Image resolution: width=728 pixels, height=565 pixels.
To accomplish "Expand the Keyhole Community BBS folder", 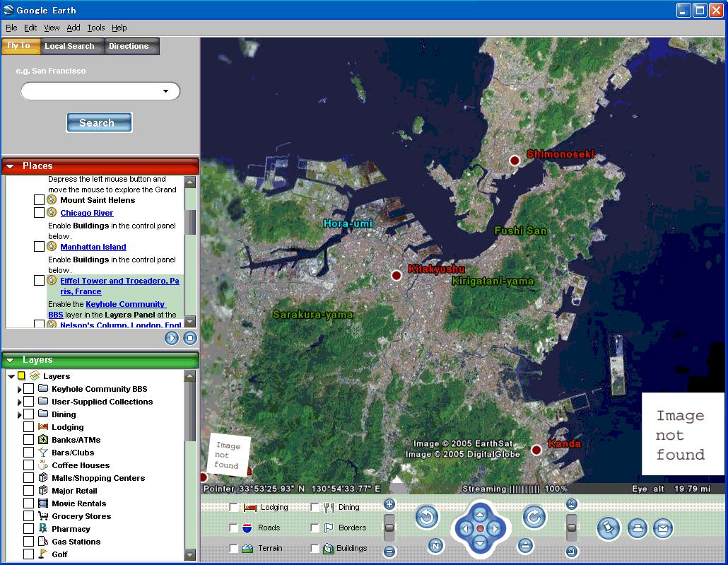I will click(19, 389).
